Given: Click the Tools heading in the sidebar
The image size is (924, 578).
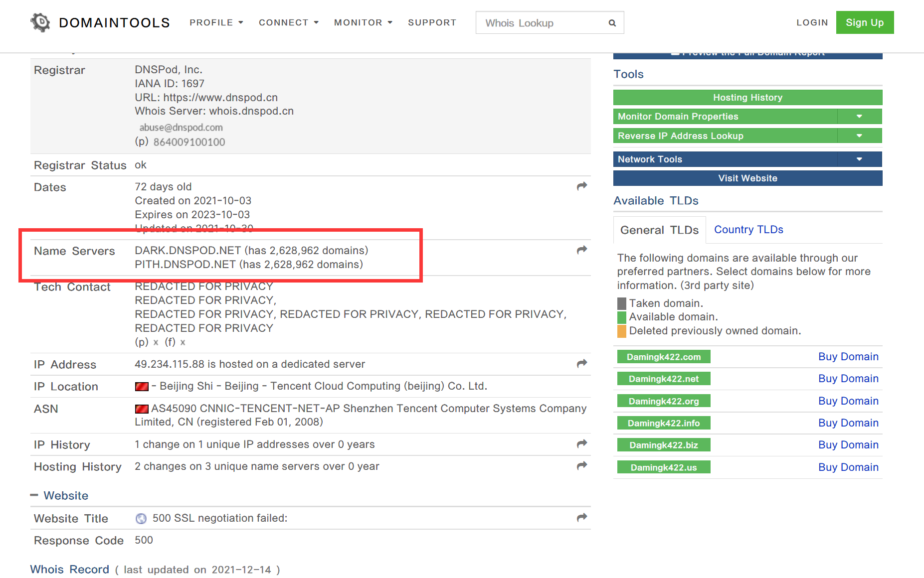Looking at the screenshot, I should point(628,74).
